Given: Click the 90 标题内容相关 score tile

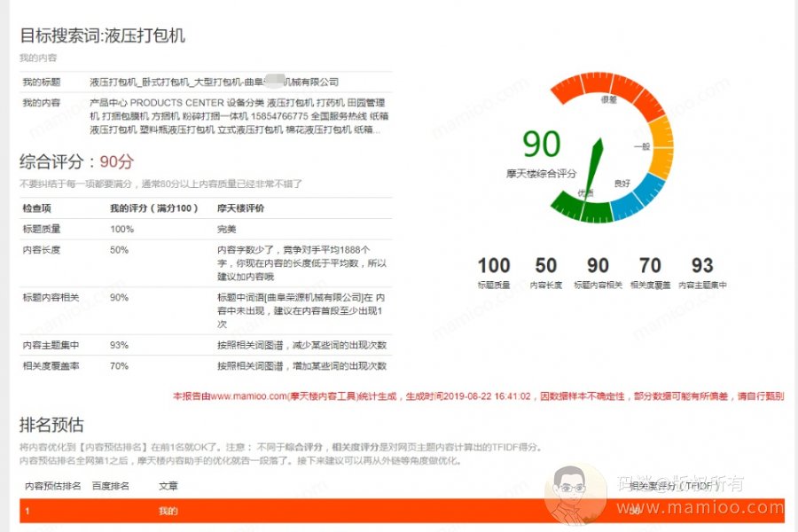Looking at the screenshot, I should 598,271.
